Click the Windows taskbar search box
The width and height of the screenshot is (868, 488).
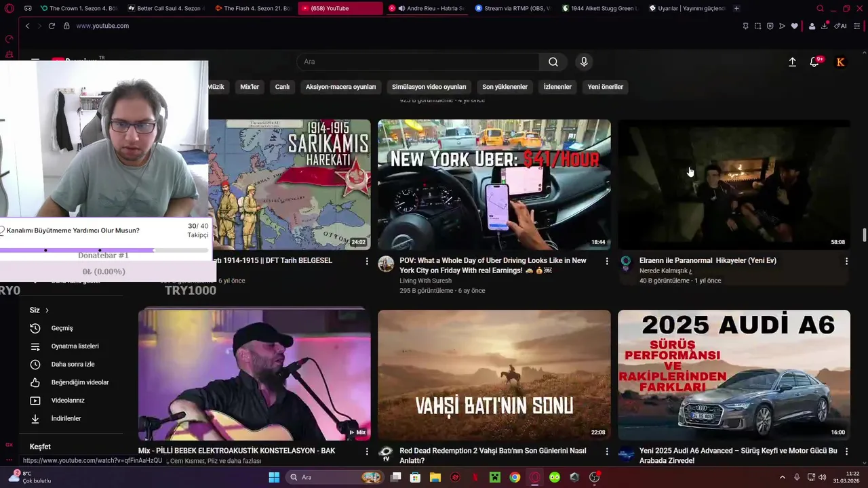tap(336, 477)
